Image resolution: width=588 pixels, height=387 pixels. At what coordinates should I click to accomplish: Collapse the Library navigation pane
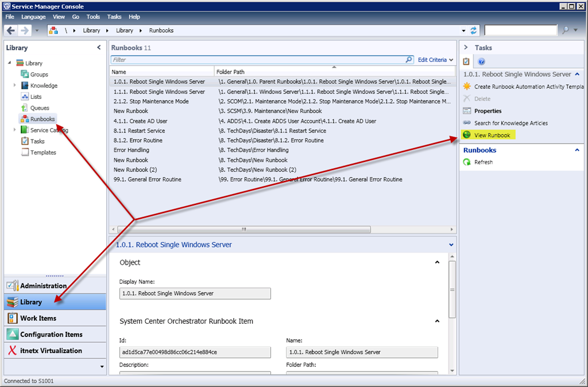tap(99, 48)
